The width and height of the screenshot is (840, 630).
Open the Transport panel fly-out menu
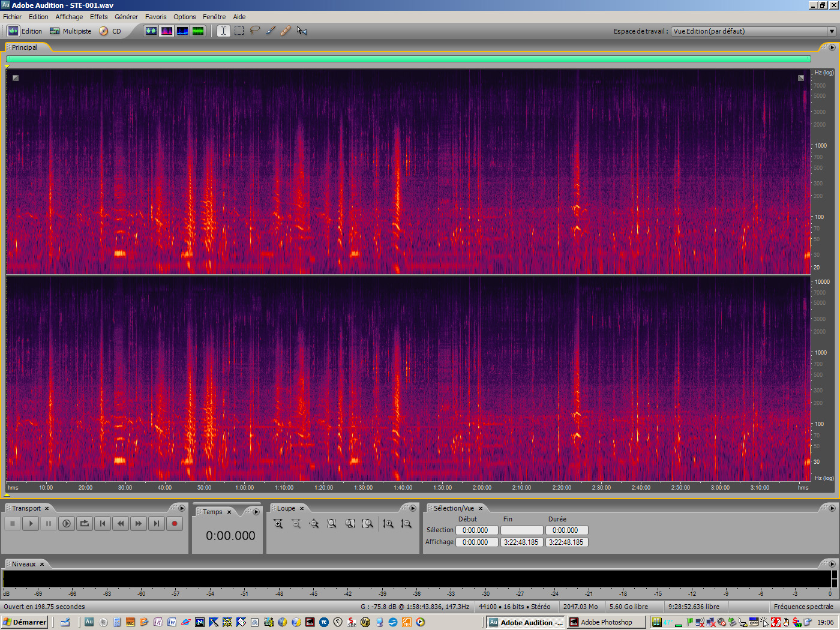[x=182, y=508]
